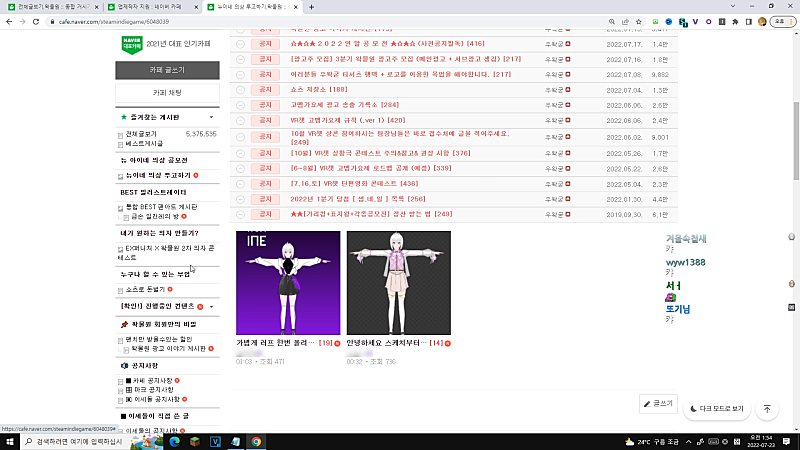Viewport: 800px width, 450px height.
Task: Open notice post with [188] comments
Action: 319,90
